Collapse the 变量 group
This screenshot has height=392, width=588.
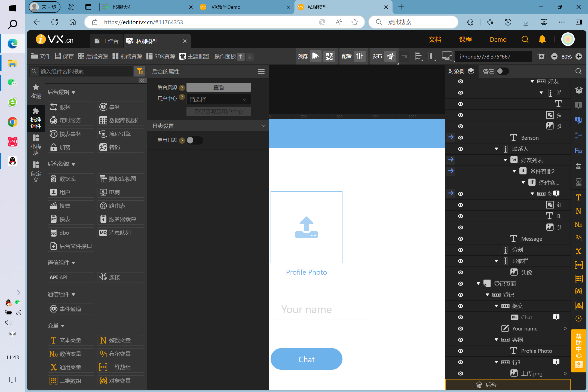coord(63,326)
